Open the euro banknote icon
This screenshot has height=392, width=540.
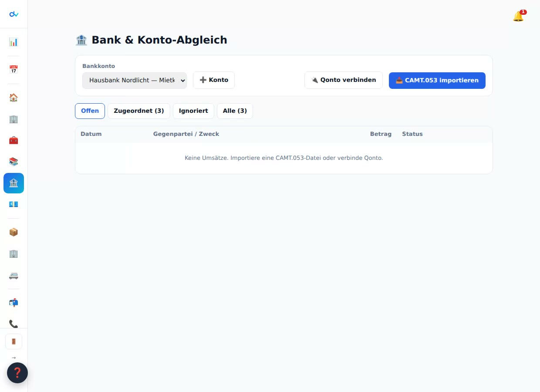13,204
